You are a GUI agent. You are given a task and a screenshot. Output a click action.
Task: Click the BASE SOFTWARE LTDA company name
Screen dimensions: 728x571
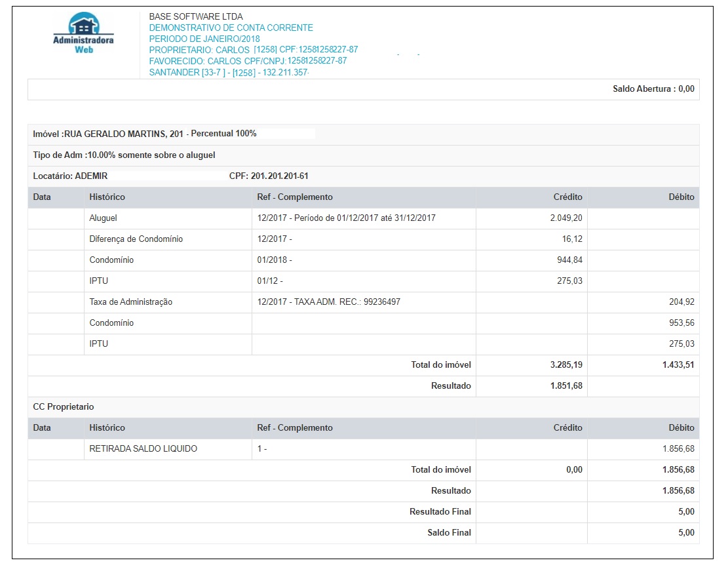[195, 16]
